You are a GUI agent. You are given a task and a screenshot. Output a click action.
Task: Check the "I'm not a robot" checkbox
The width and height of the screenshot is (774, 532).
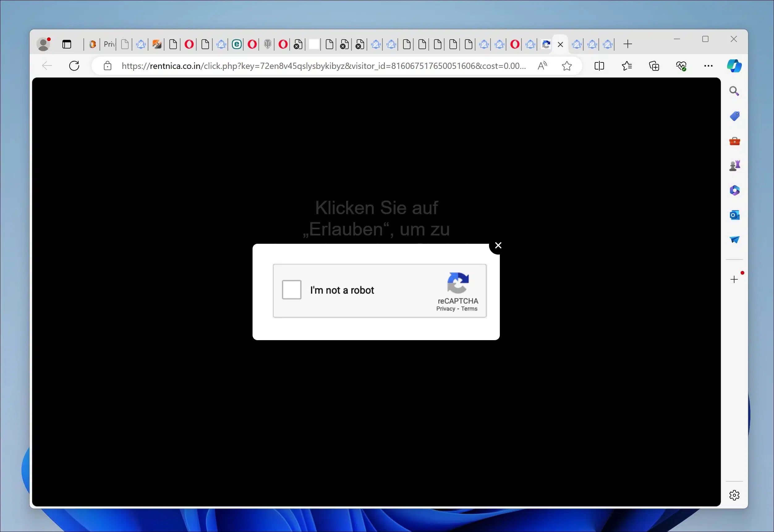pyautogui.click(x=291, y=290)
